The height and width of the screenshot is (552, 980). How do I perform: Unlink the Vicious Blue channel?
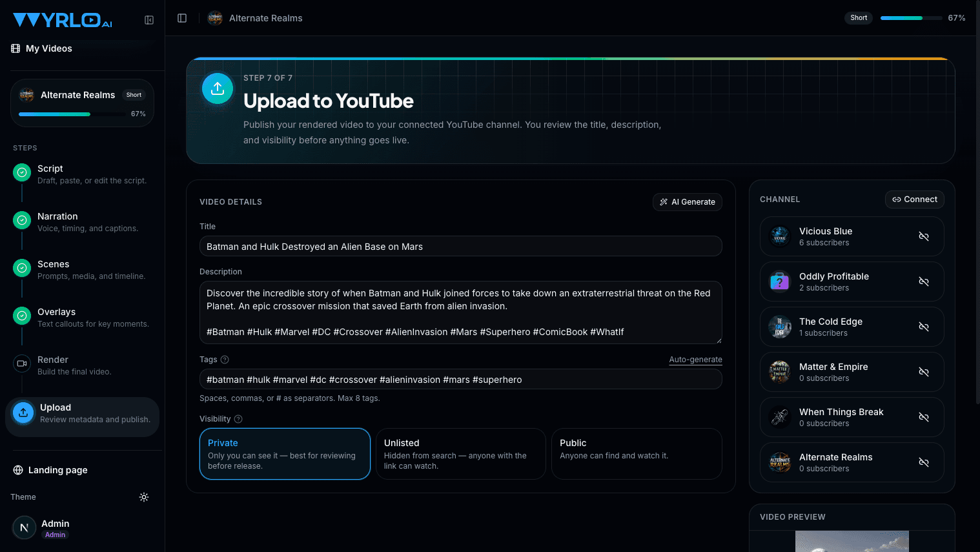click(924, 236)
